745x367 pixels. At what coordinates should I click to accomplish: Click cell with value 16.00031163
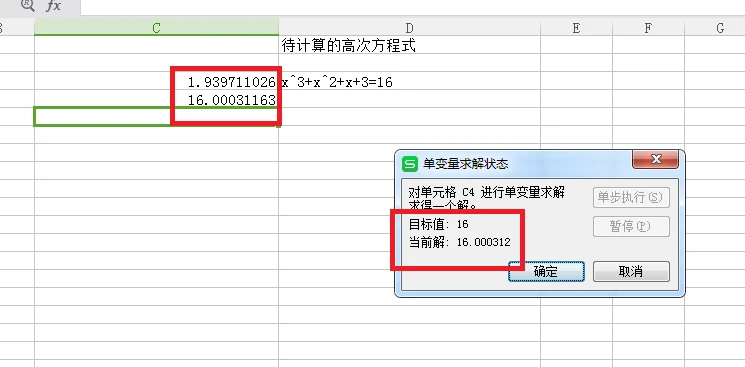click(x=156, y=100)
